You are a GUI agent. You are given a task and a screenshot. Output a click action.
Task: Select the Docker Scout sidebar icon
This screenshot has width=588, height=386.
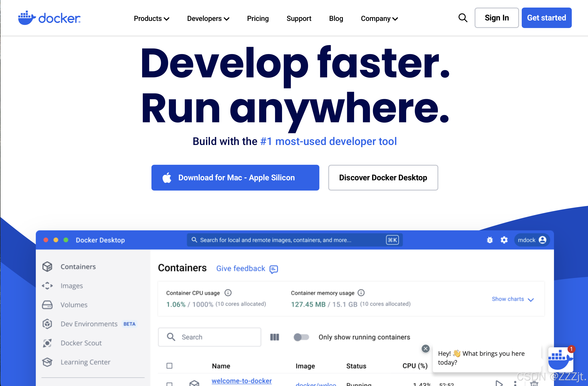coord(47,343)
